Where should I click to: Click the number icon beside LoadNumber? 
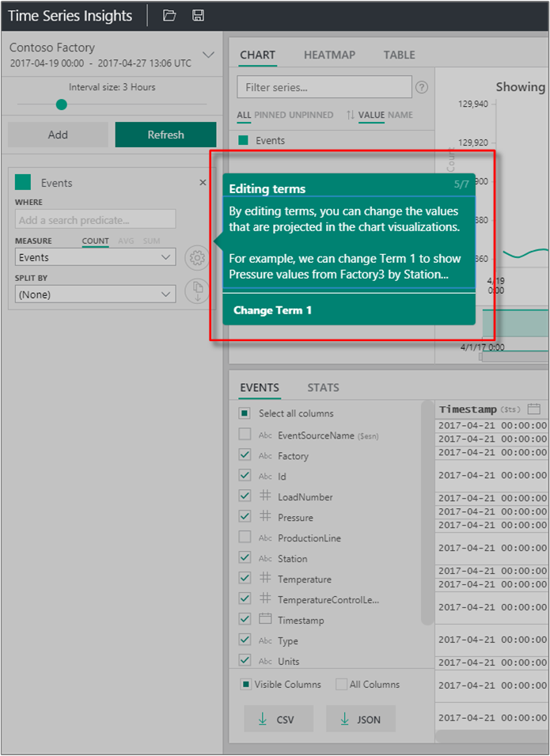[265, 496]
